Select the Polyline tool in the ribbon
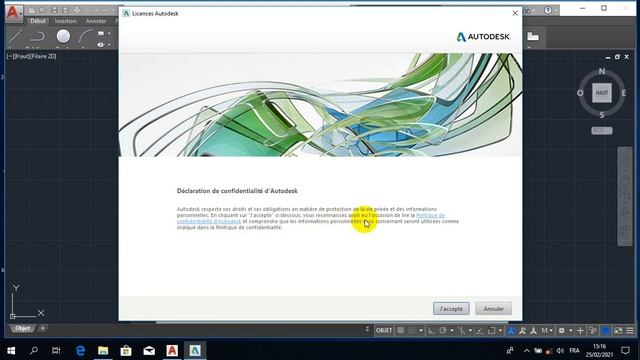The image size is (640, 360). click(x=37, y=37)
